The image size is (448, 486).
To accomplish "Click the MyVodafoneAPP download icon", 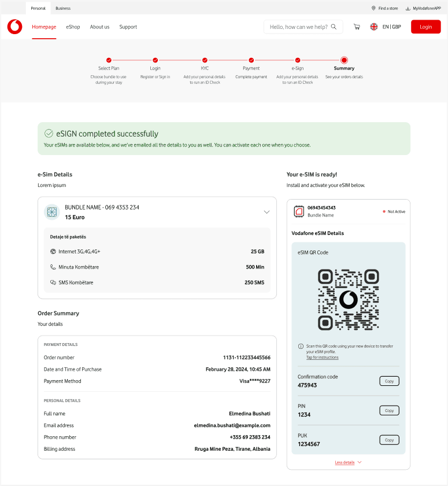I will [408, 8].
